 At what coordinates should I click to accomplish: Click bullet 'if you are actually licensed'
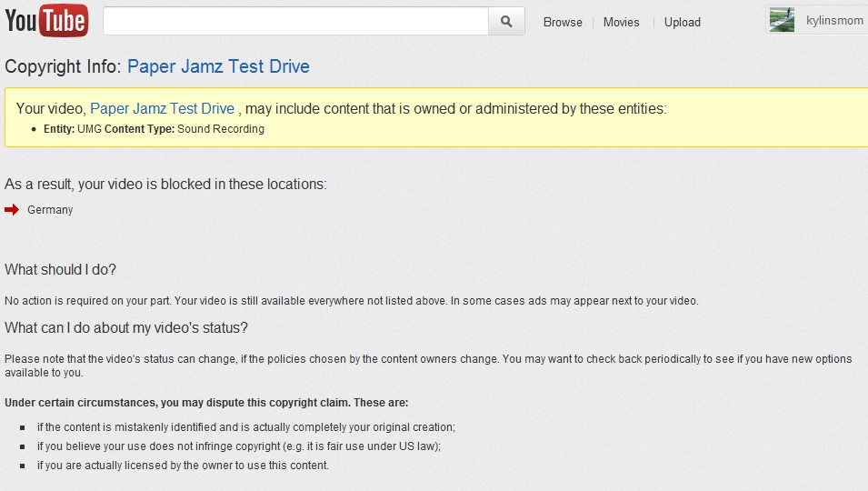click(183, 466)
